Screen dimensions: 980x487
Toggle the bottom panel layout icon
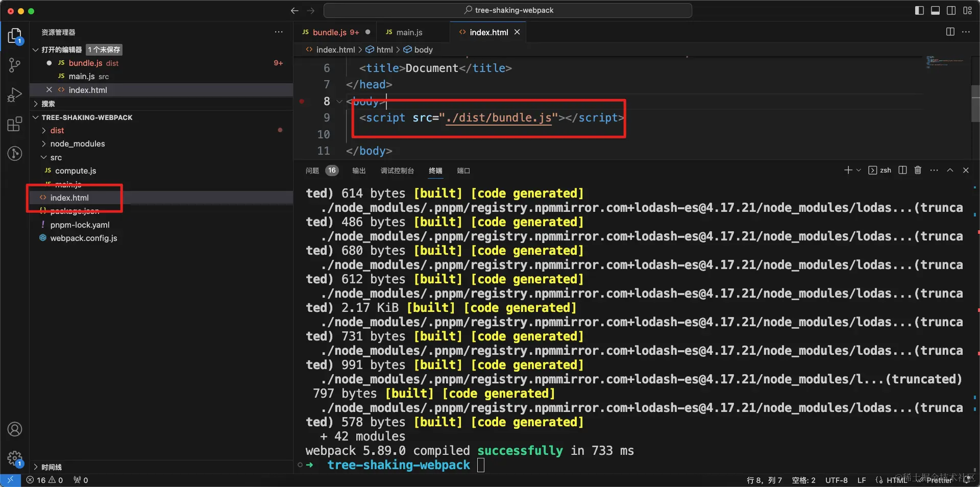[935, 10]
